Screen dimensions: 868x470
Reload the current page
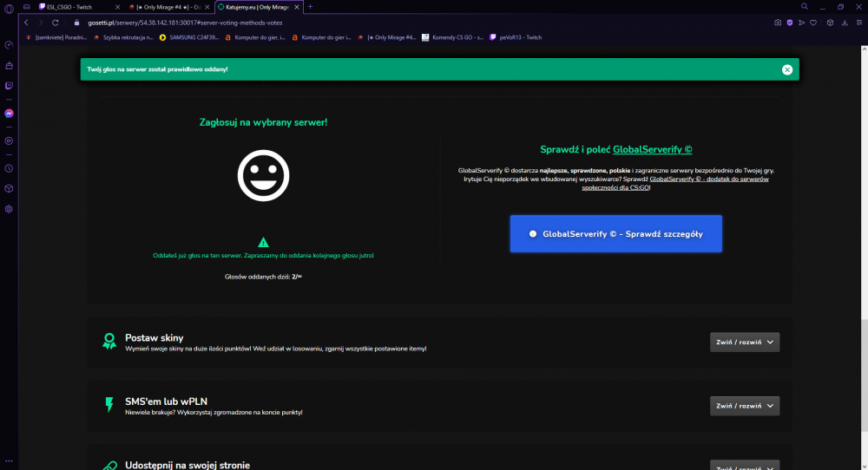pos(56,23)
